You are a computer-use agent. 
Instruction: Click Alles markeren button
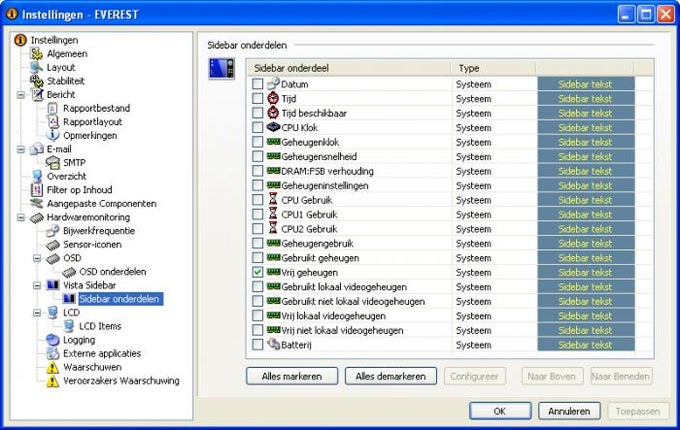(x=292, y=376)
